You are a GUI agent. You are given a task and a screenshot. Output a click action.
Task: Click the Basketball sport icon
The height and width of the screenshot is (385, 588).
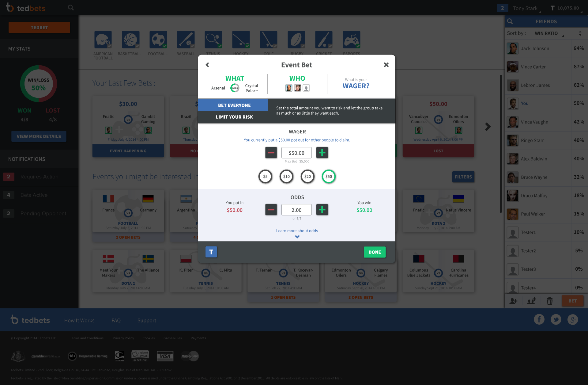coord(130,40)
